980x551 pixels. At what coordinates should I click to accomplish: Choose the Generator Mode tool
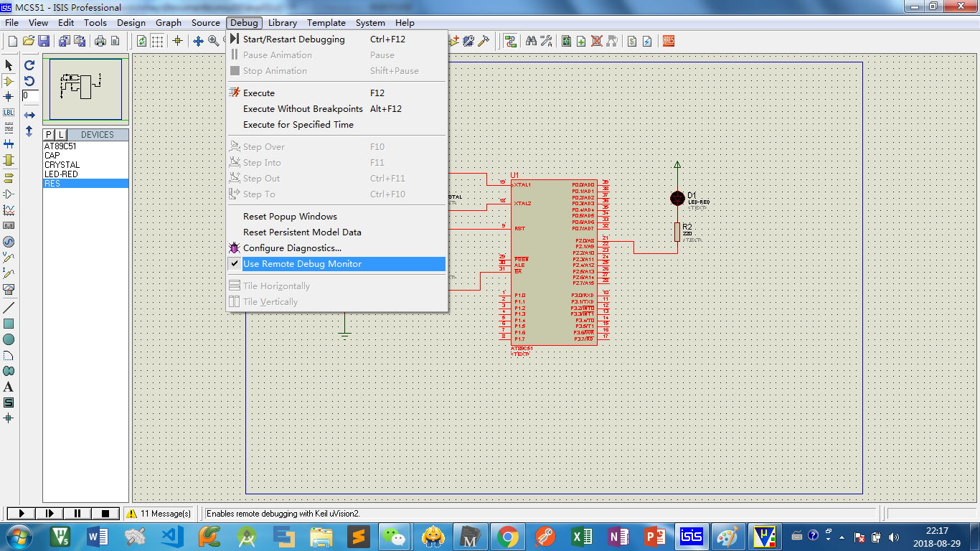(x=9, y=242)
